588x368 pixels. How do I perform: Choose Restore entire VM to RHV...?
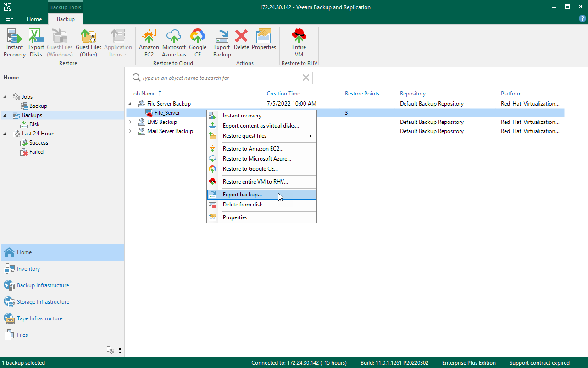pos(261,182)
